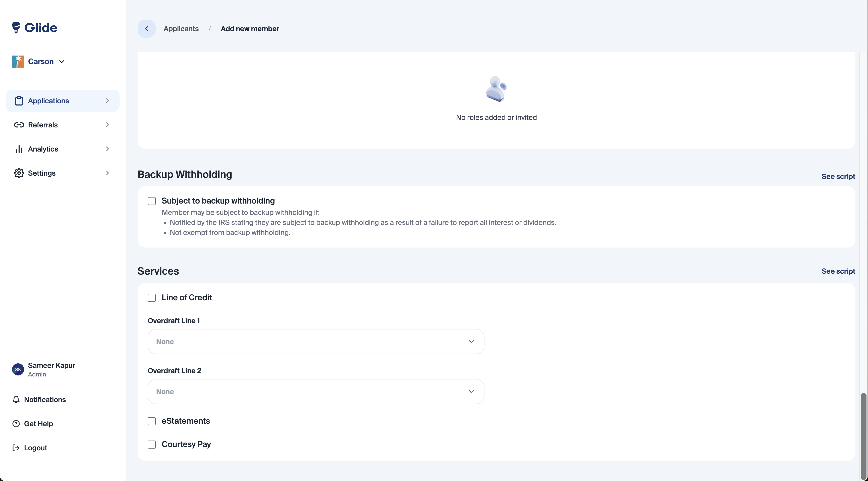This screenshot has height=481, width=868.
Task: Go to Applicants breadcrumb
Action: coord(181,29)
